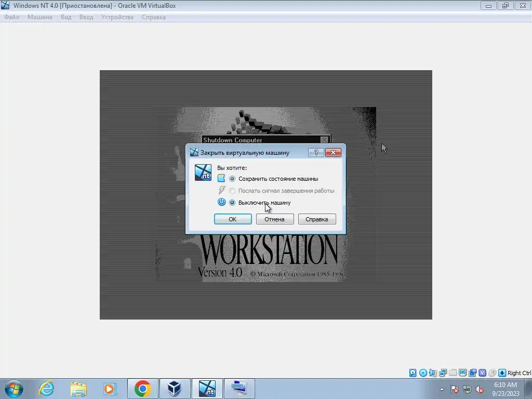
Task: Click the keyboard capture arrow icon
Action: pos(502,373)
